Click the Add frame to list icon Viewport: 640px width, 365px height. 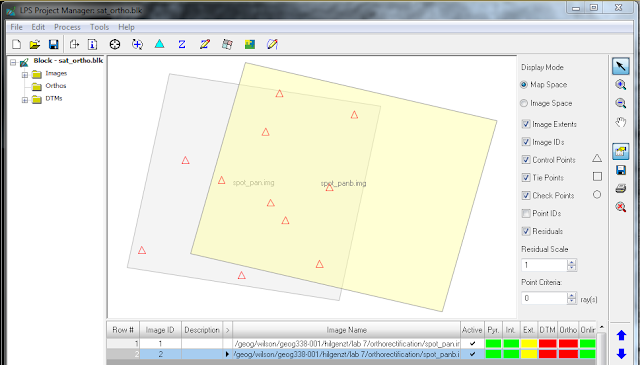pyautogui.click(x=74, y=44)
